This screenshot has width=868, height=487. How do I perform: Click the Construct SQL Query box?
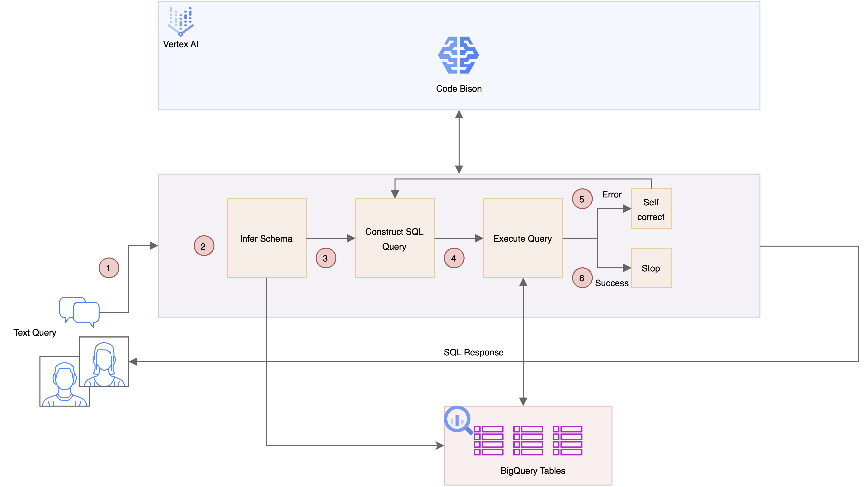[x=395, y=238]
